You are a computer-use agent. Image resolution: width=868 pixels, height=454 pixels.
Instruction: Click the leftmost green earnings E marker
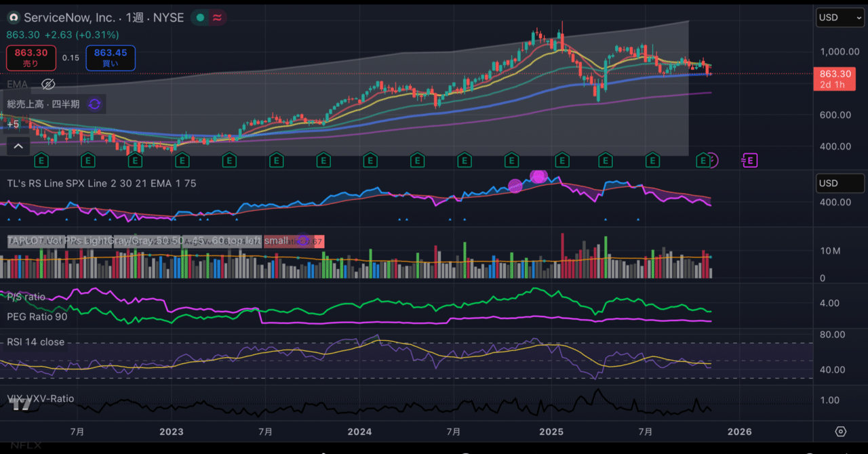[x=41, y=161]
